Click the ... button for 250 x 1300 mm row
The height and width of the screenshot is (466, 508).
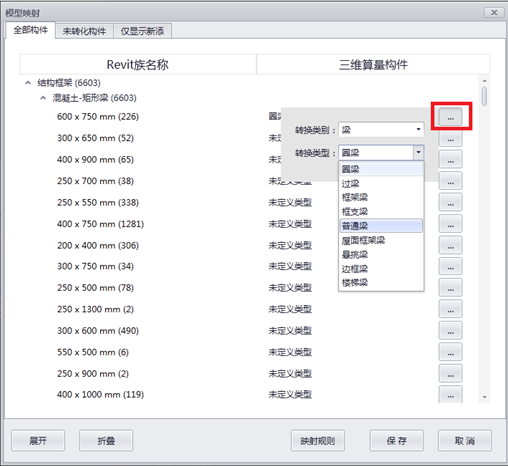450,309
